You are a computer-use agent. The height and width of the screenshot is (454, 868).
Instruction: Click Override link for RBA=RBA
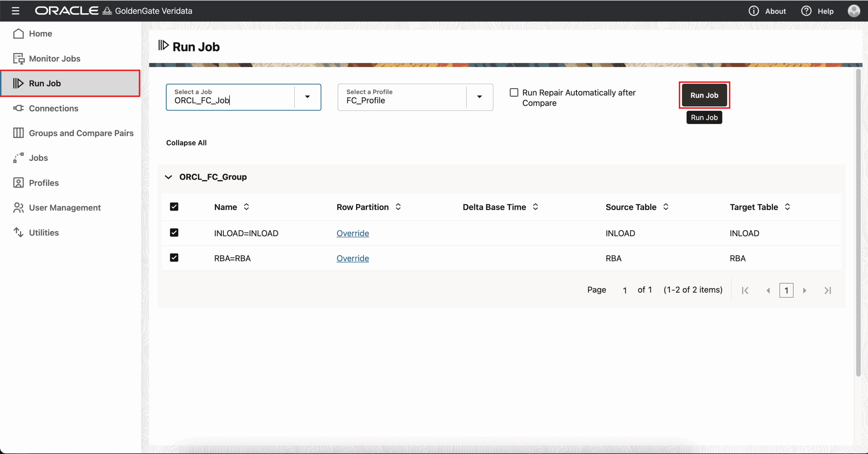(x=353, y=258)
